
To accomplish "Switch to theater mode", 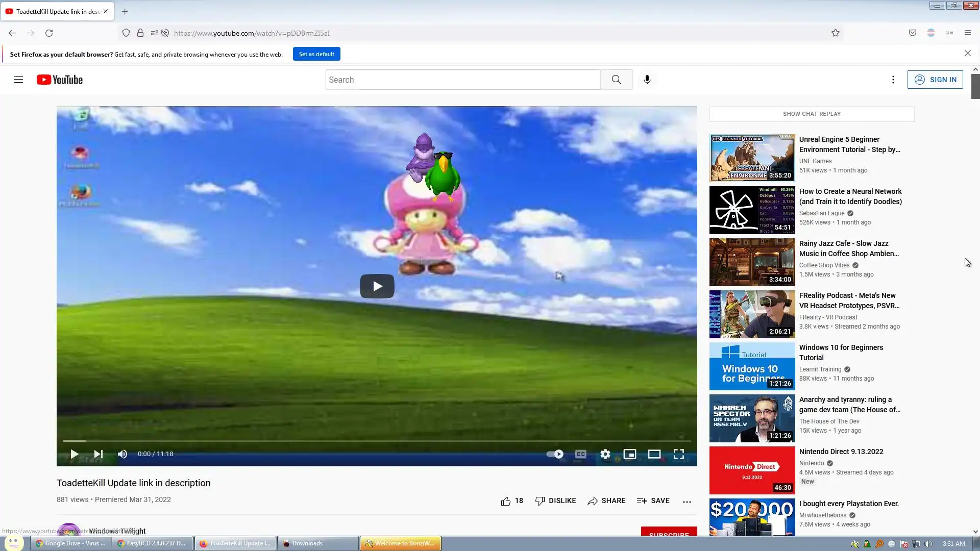I will [654, 454].
